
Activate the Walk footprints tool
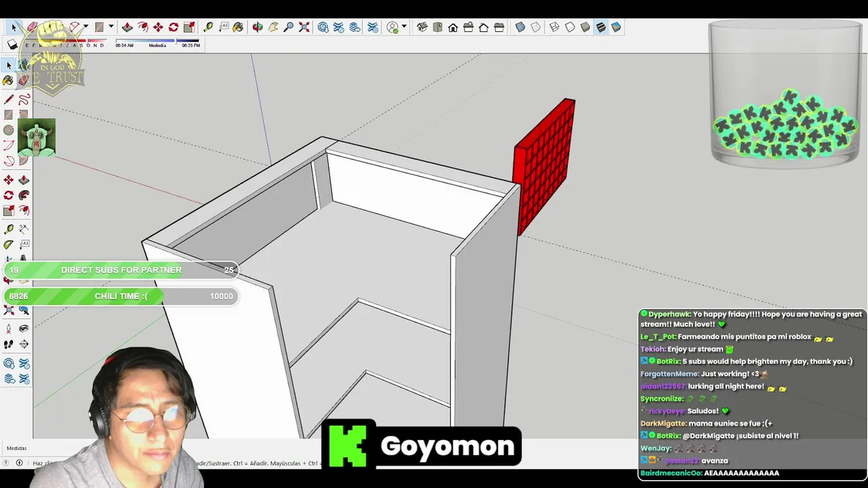(8, 344)
